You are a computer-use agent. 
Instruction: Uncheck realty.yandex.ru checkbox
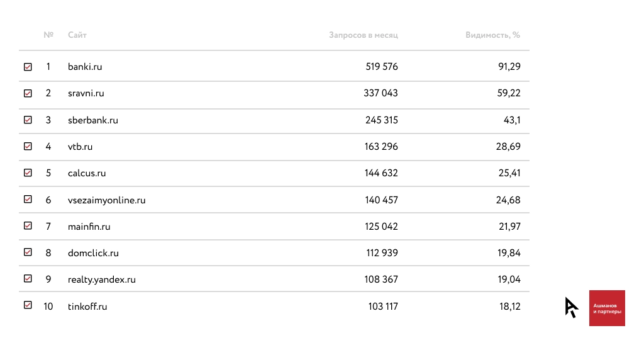click(x=28, y=278)
